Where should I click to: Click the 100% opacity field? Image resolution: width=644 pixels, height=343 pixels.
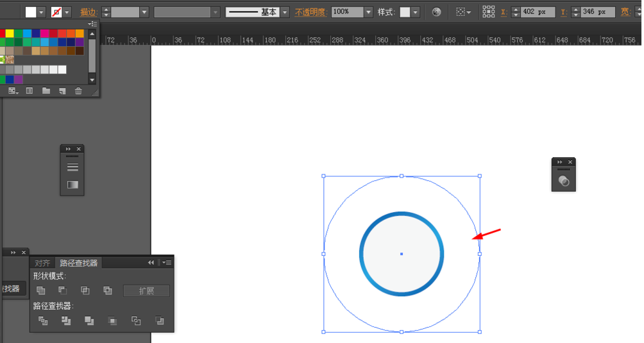point(348,12)
